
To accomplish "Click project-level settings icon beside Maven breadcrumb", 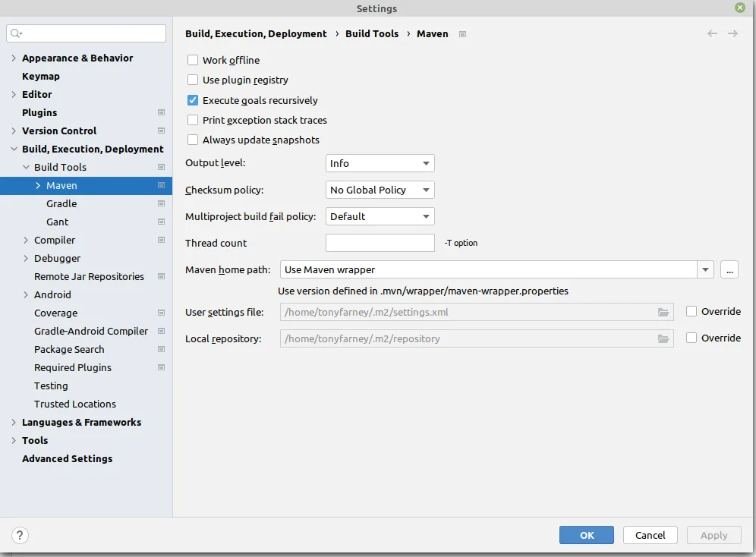I will 463,34.
